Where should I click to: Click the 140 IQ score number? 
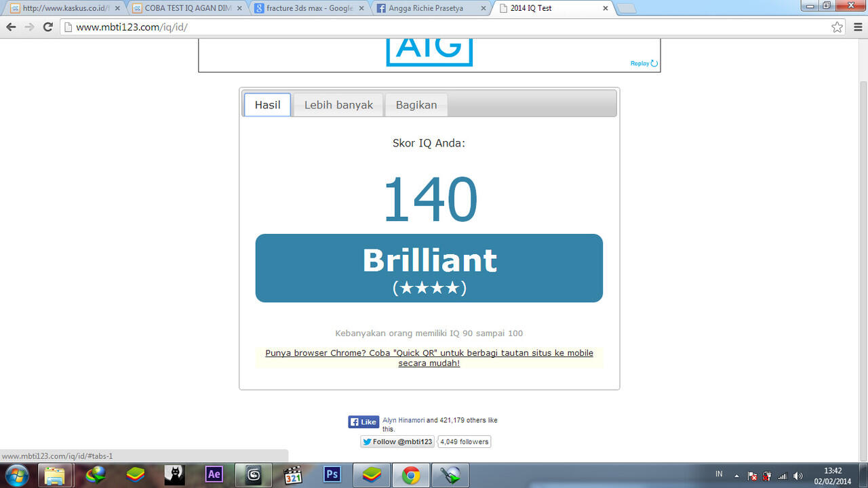click(430, 199)
